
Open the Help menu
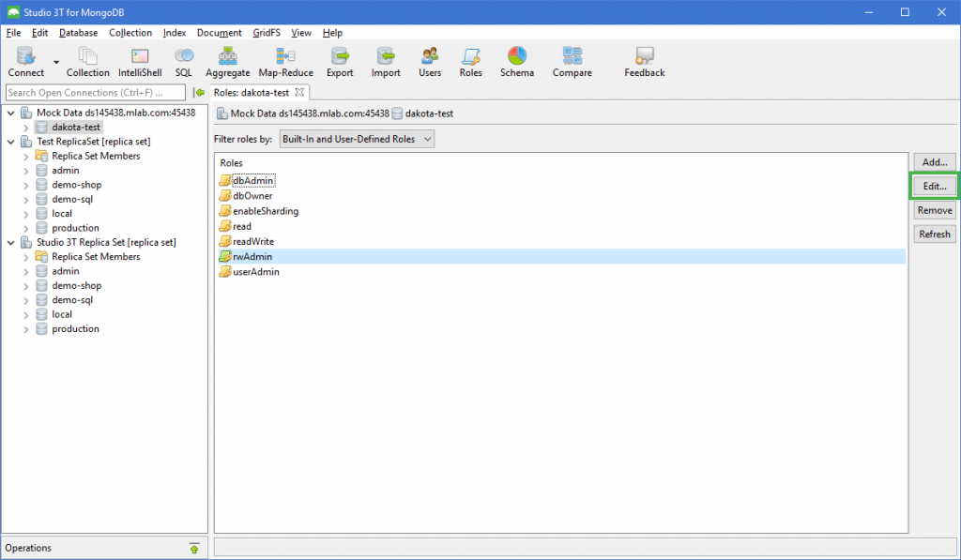pyautogui.click(x=333, y=33)
